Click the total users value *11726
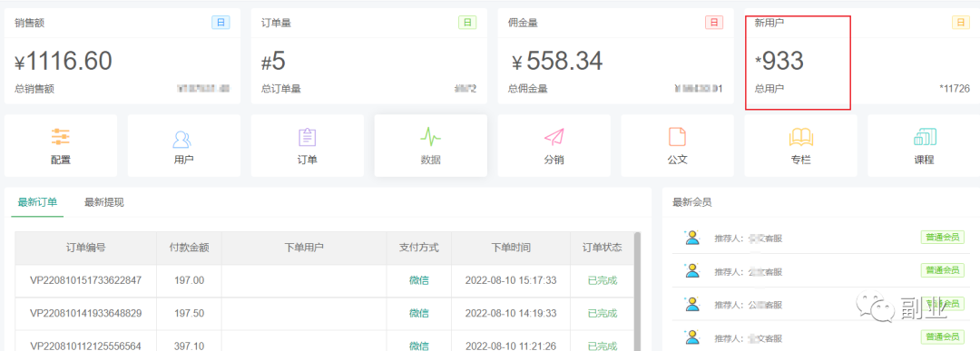Image resolution: width=980 pixels, height=351 pixels. 955,89
